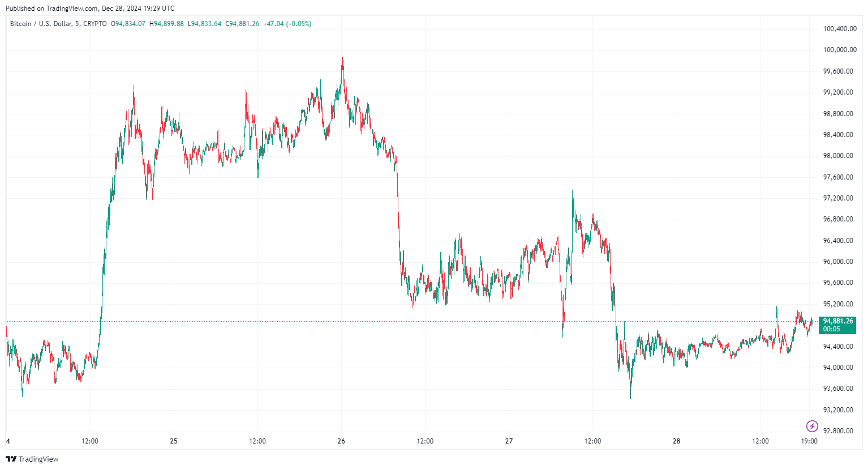Click the date label 27 on time axis
The width and height of the screenshot is (868, 469).
(x=509, y=441)
